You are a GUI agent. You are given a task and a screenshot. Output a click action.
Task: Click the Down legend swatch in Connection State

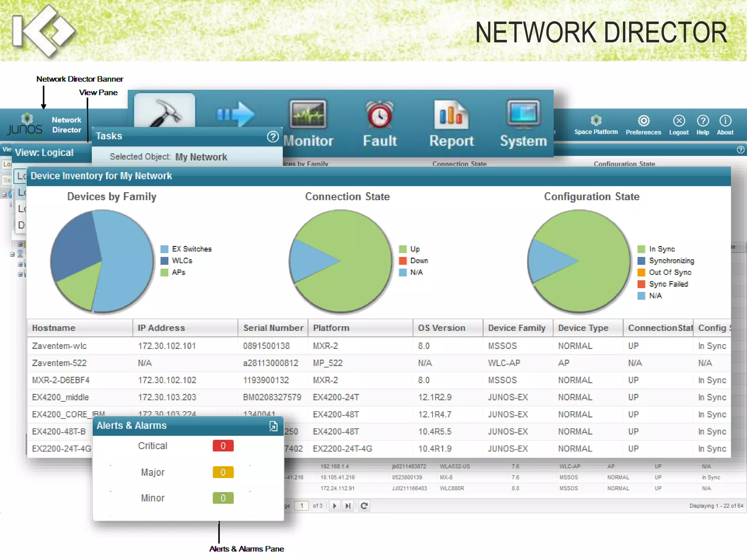coord(403,261)
